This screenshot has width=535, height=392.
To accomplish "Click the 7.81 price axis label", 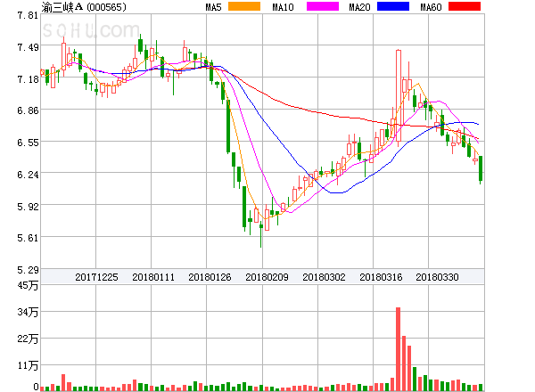I will point(28,15).
